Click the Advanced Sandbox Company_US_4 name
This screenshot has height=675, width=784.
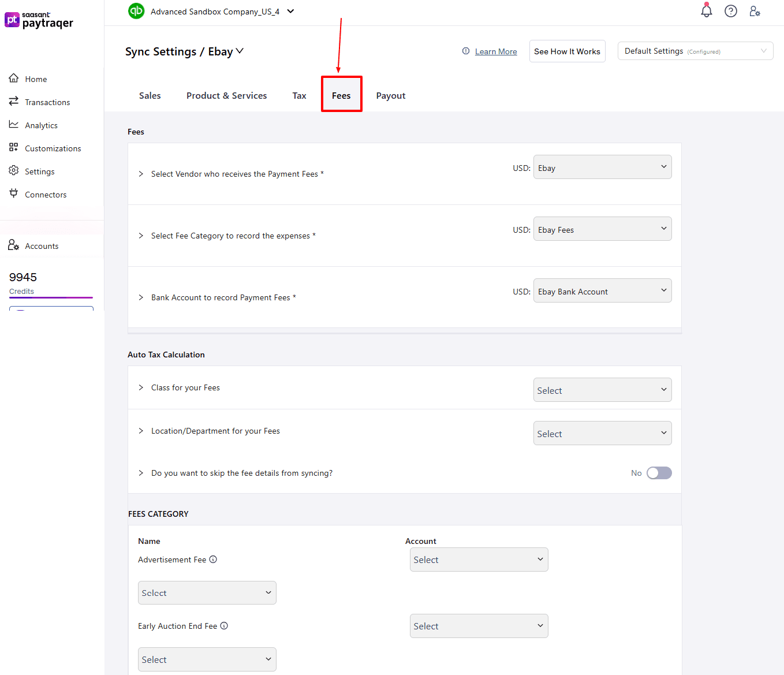[215, 12]
